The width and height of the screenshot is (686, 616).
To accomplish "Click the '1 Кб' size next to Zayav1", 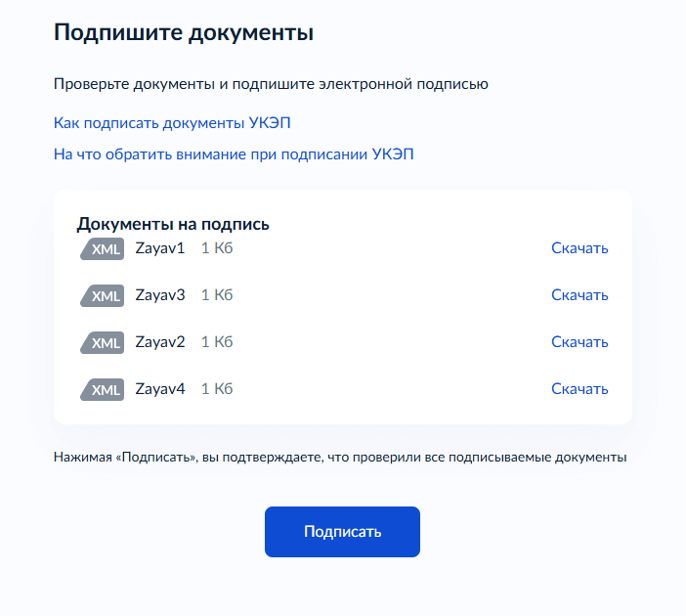I will click(x=217, y=248).
